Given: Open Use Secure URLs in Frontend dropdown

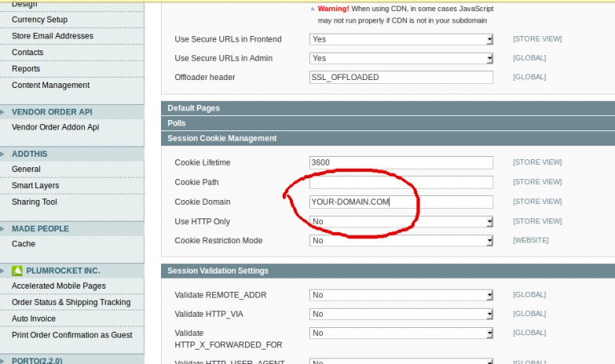Looking at the screenshot, I should pyautogui.click(x=401, y=39).
